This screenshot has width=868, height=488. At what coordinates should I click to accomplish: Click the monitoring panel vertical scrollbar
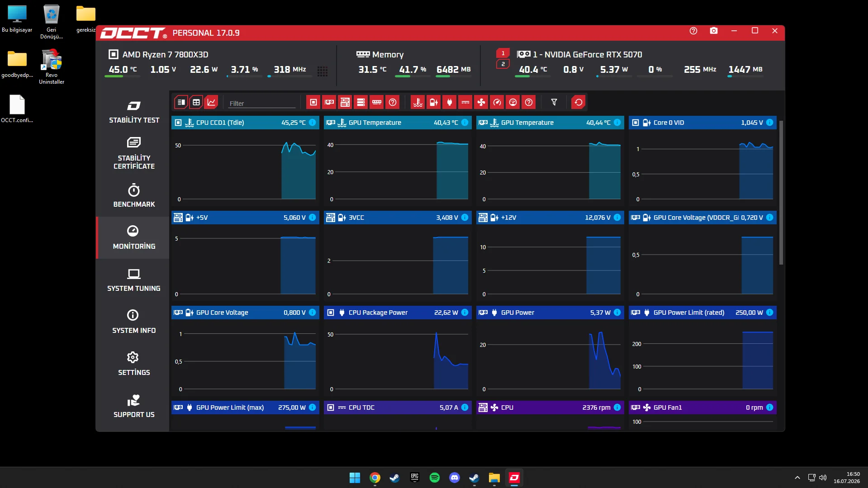coord(781,193)
